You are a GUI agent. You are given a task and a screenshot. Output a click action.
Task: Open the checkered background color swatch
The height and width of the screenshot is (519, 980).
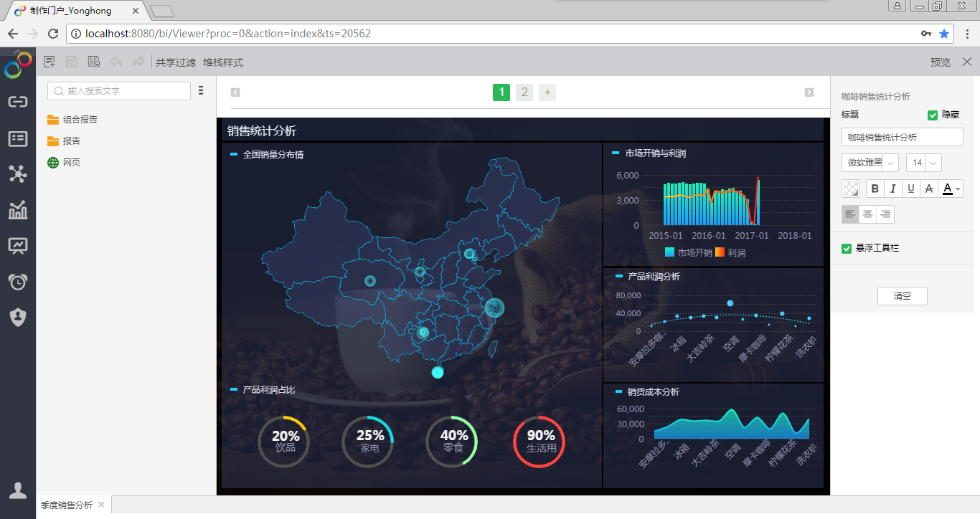(x=850, y=189)
